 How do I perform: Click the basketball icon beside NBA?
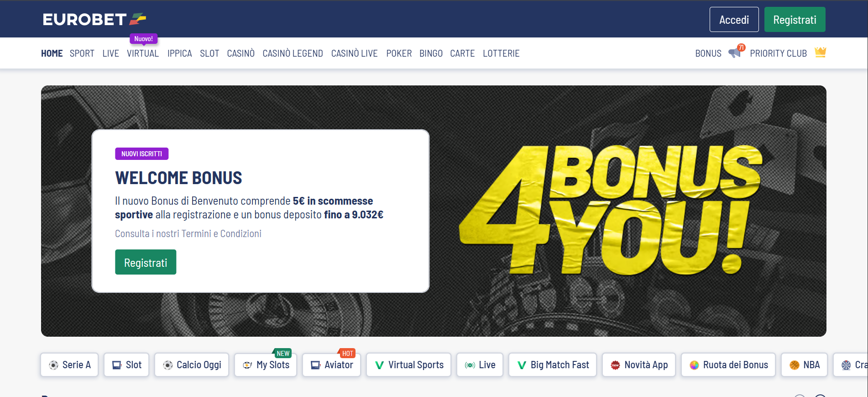click(795, 365)
